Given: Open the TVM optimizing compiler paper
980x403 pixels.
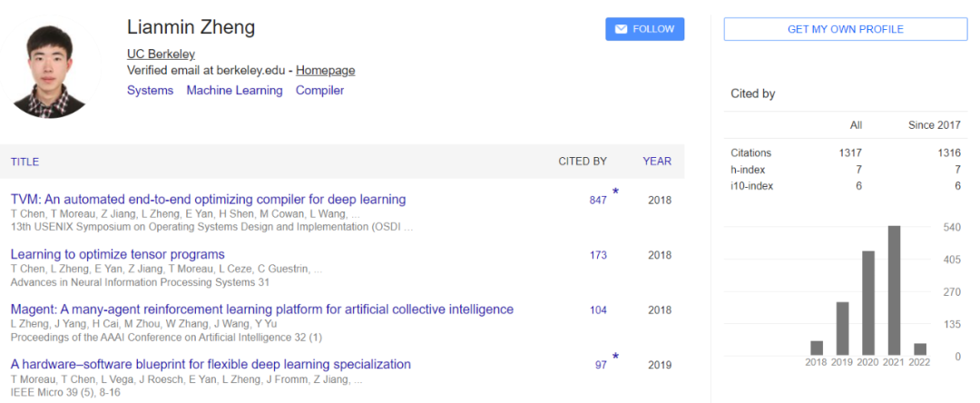Looking at the screenshot, I should (x=208, y=200).
